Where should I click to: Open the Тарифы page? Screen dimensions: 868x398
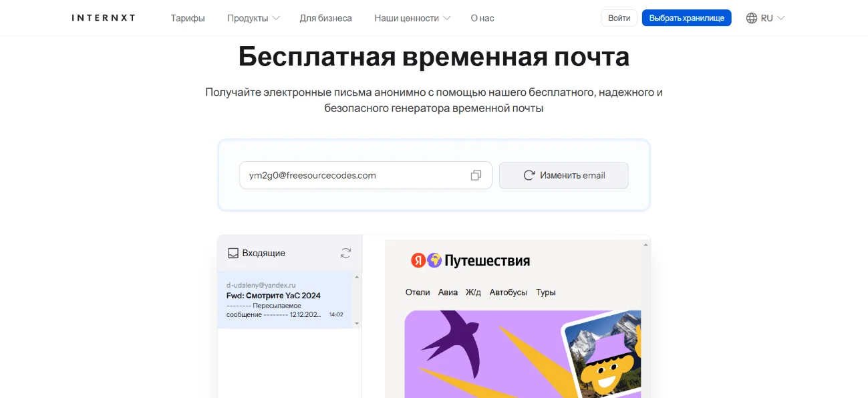coord(188,18)
